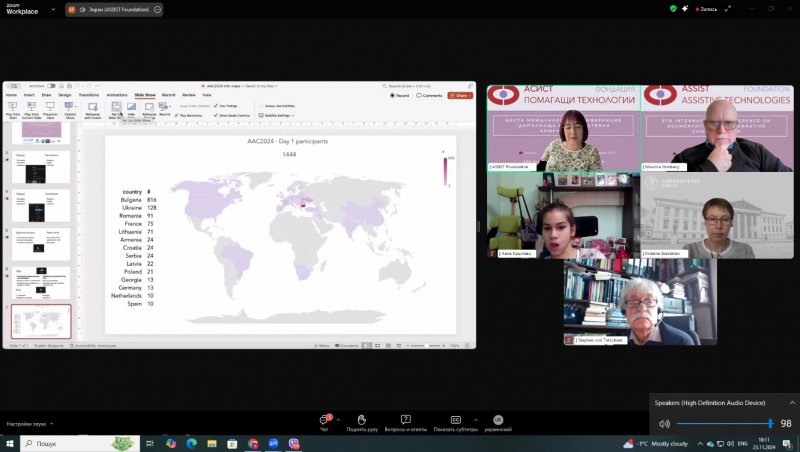
Task: Raise hand in the Zoom meeting
Action: pos(361,420)
